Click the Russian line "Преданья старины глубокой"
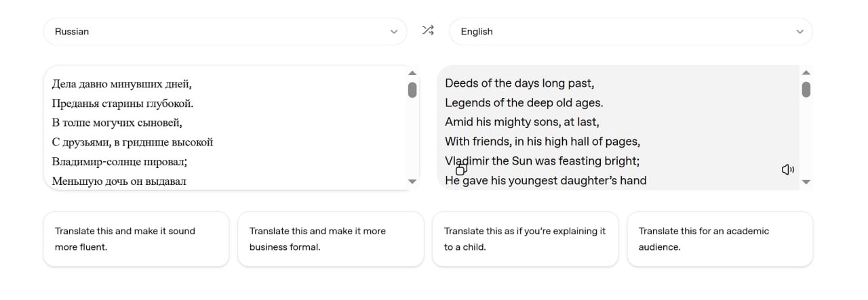868x300 pixels. coord(123,104)
